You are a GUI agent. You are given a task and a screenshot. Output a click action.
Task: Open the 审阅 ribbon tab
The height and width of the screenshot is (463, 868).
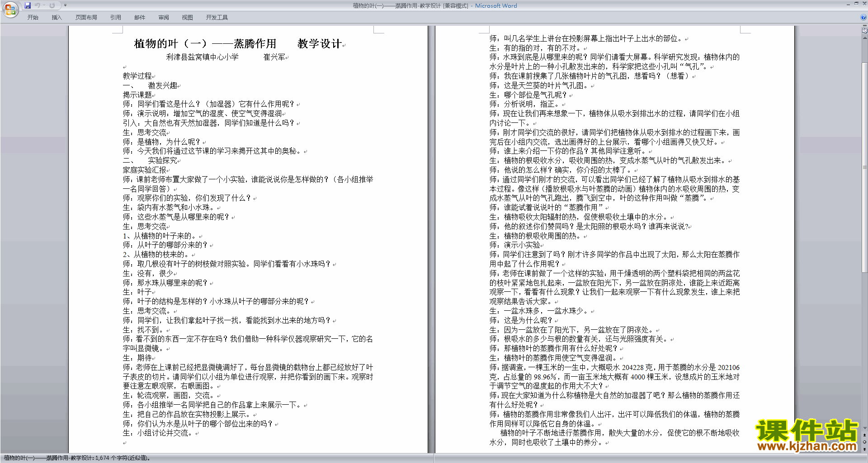(164, 18)
